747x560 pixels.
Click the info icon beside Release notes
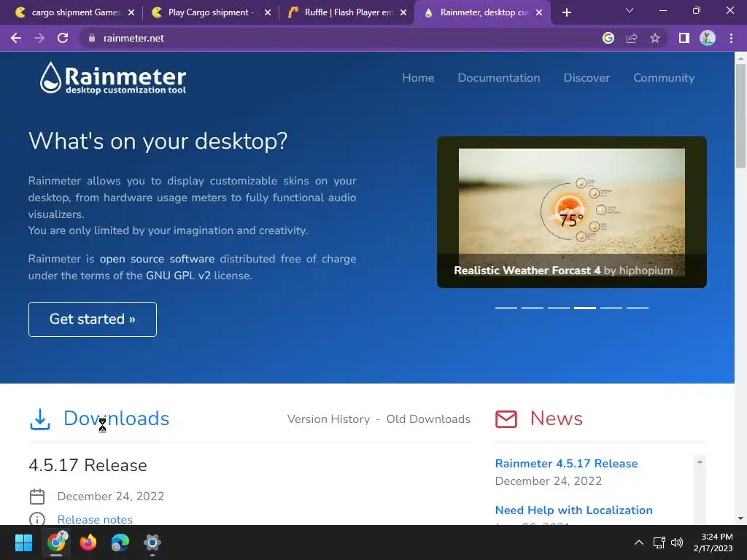click(37, 518)
